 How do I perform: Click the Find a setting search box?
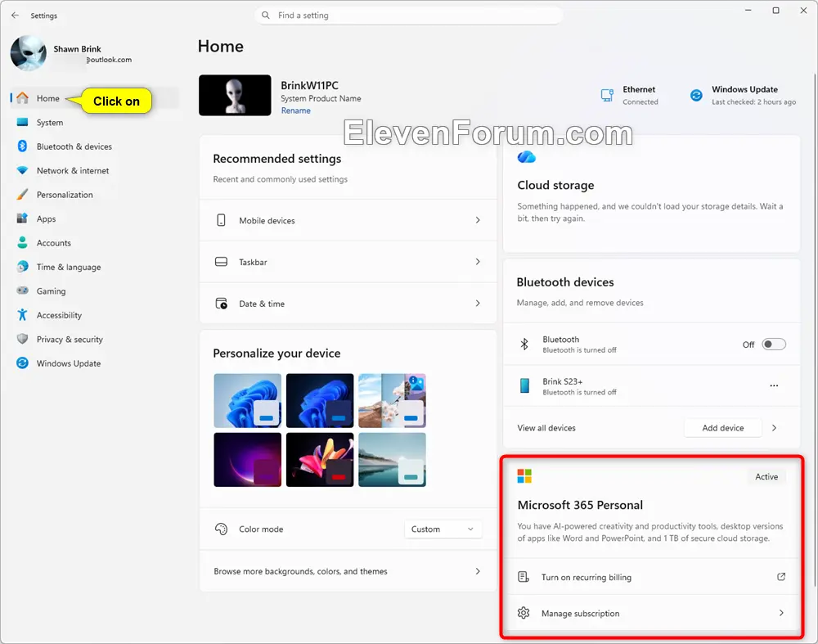coord(409,15)
